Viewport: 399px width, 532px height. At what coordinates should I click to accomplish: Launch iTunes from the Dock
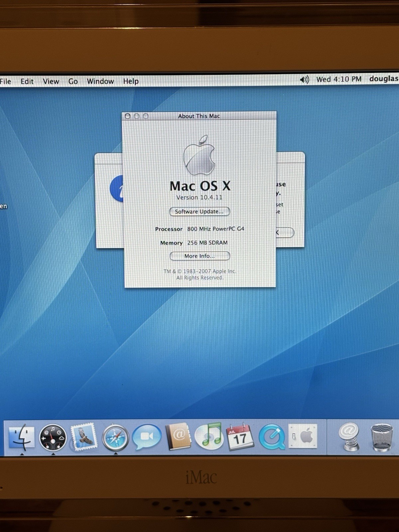[209, 436]
